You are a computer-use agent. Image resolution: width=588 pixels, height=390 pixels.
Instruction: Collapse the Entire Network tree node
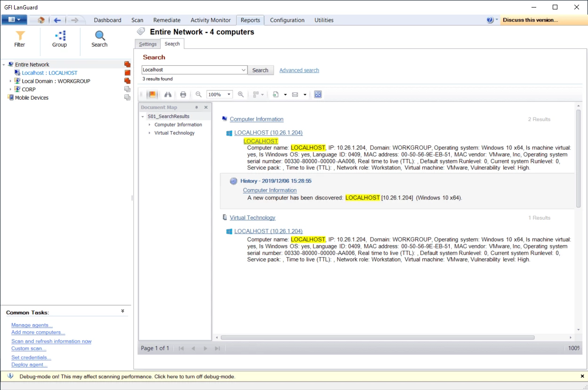coord(4,64)
